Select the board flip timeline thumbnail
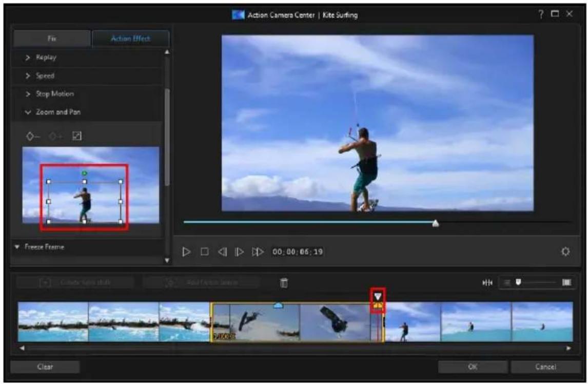This screenshot has width=588, height=384. tap(335, 322)
